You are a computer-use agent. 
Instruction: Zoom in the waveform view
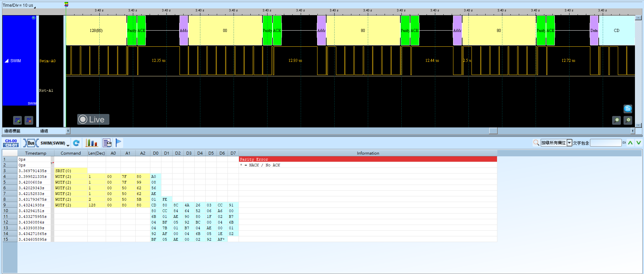(628, 120)
